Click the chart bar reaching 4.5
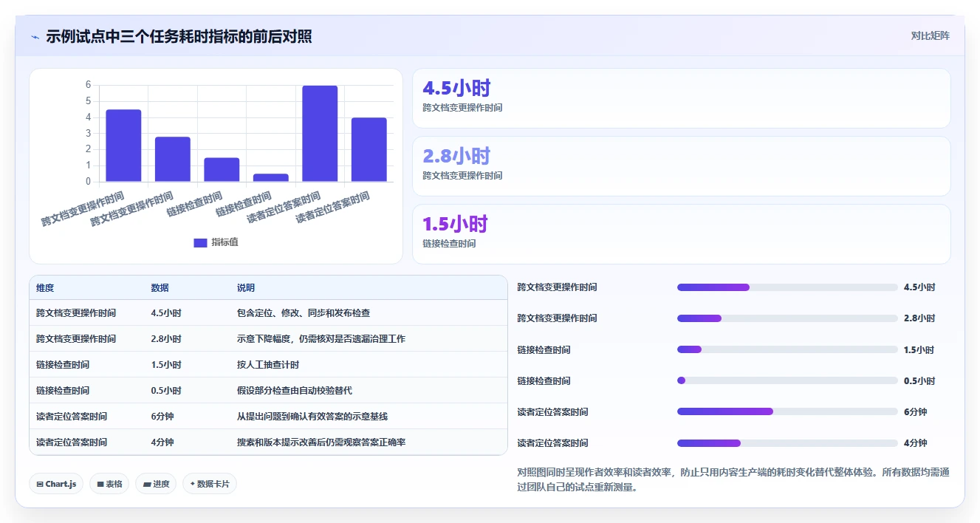Viewport: 980px width, 523px height. 123,146
